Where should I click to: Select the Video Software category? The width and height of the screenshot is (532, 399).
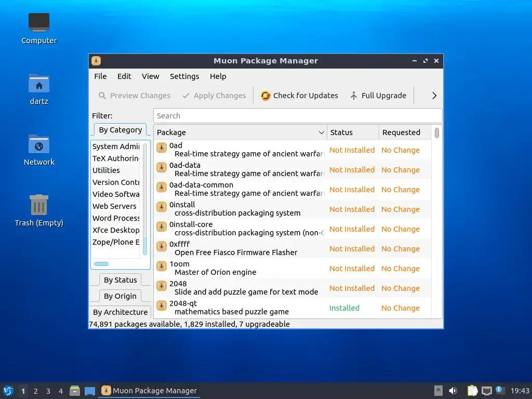[x=115, y=194]
